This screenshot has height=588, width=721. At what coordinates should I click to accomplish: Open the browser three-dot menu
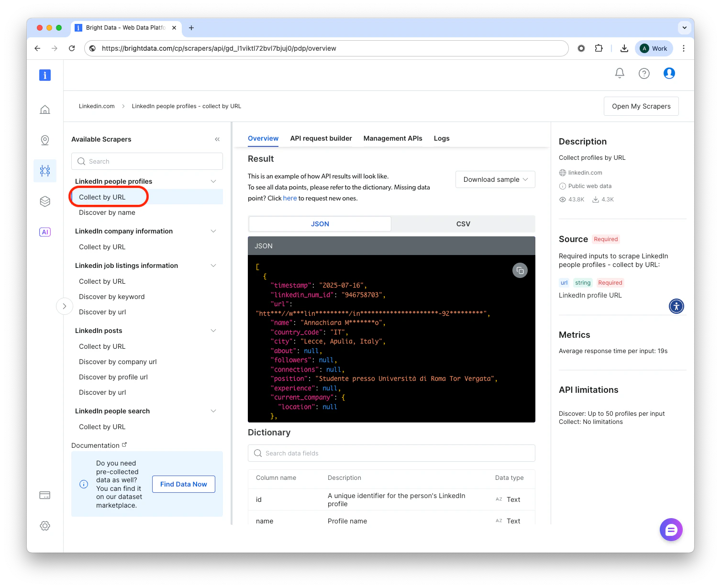point(684,48)
